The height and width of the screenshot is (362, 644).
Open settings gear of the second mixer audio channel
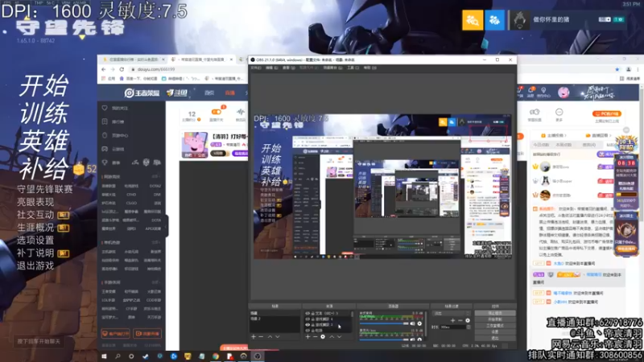[419, 339]
